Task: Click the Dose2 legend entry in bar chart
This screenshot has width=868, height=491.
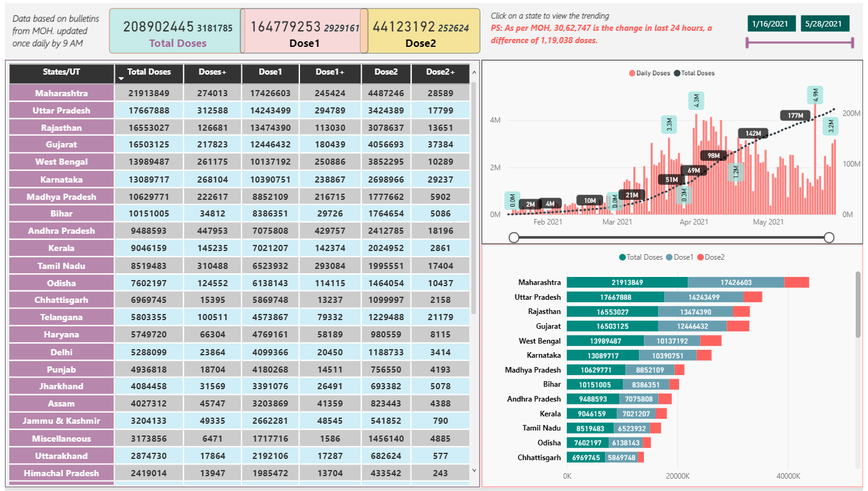Action: coord(711,257)
